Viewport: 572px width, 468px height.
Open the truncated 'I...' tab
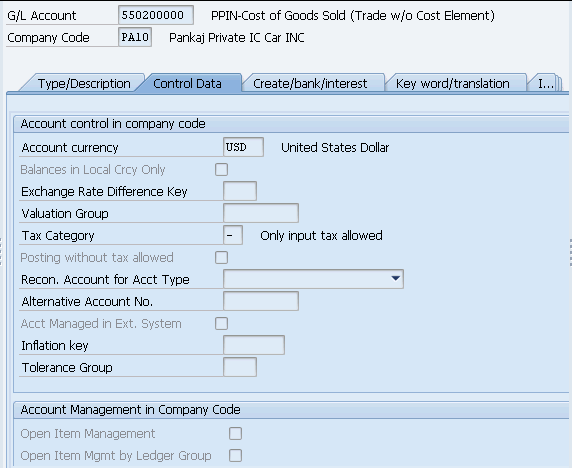point(545,84)
